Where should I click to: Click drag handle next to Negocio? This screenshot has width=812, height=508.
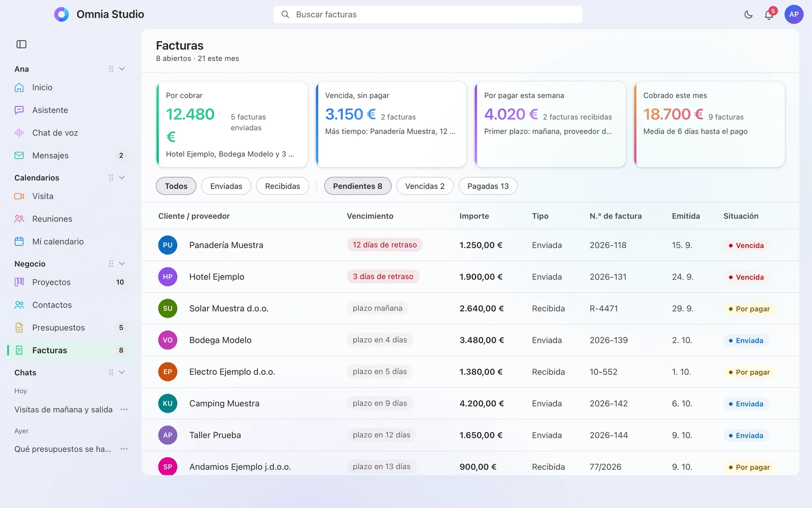click(x=111, y=263)
